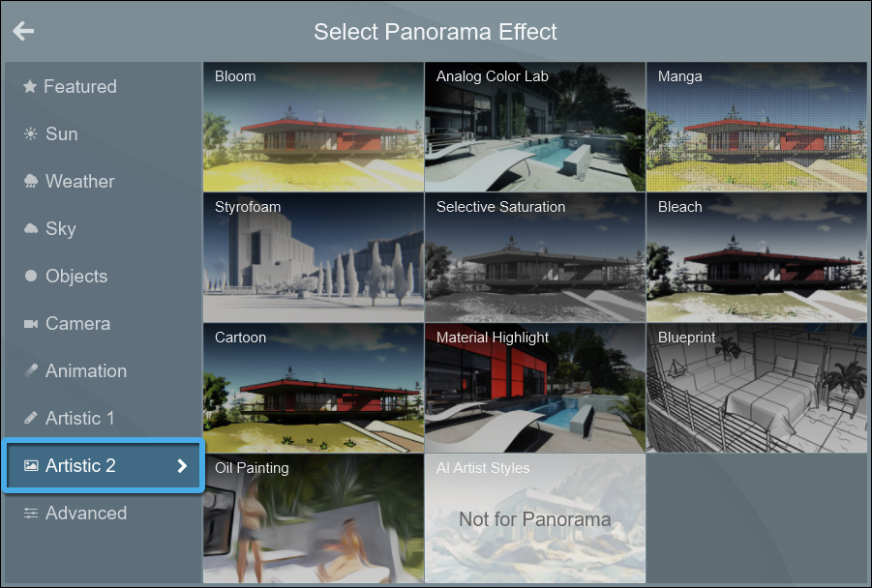872x588 pixels.
Task: Click the AI Artist Styles tile
Action: pyautogui.click(x=535, y=518)
